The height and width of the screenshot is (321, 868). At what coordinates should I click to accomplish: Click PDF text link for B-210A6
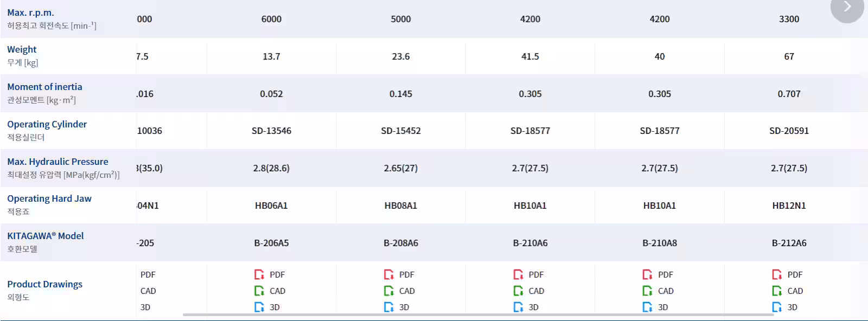click(536, 275)
